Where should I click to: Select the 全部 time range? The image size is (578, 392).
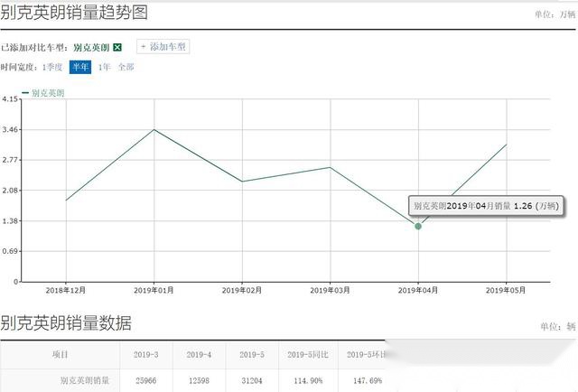point(126,67)
